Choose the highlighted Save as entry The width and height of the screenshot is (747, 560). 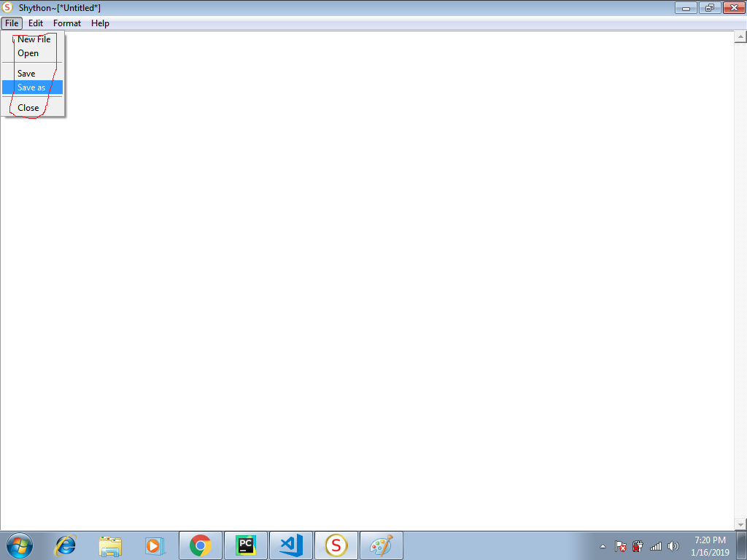[31, 87]
